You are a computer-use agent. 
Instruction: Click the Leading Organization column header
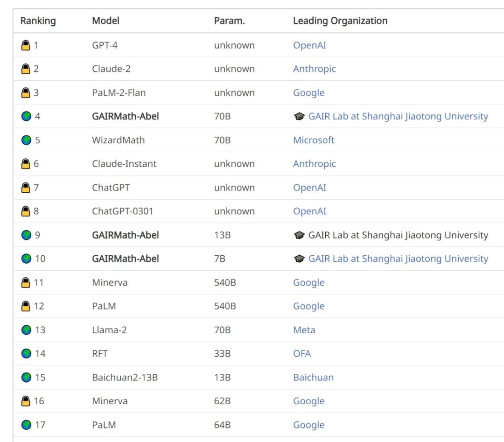coord(340,21)
